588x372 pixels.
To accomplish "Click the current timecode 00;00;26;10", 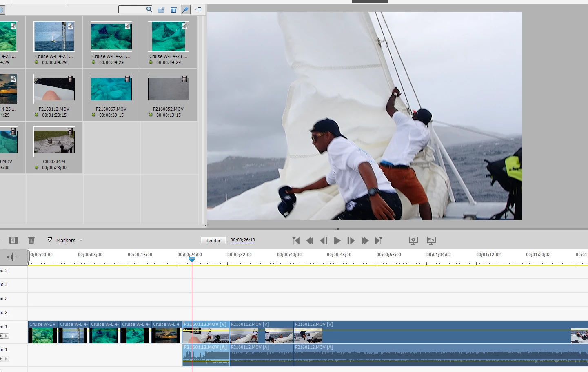I will point(243,240).
